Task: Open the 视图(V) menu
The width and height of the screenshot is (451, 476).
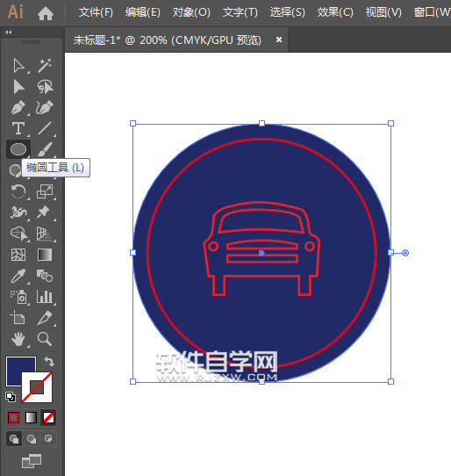Action: coord(383,12)
